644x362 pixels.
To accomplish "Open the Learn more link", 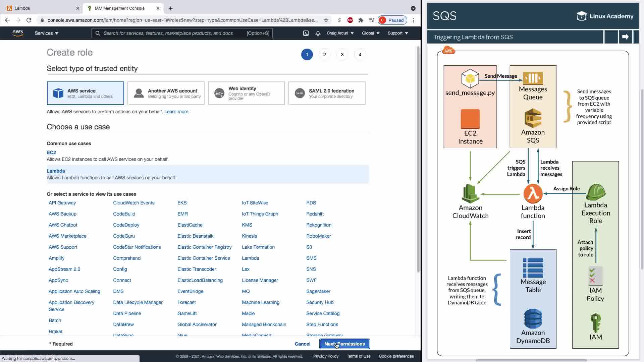I will 176,112.
